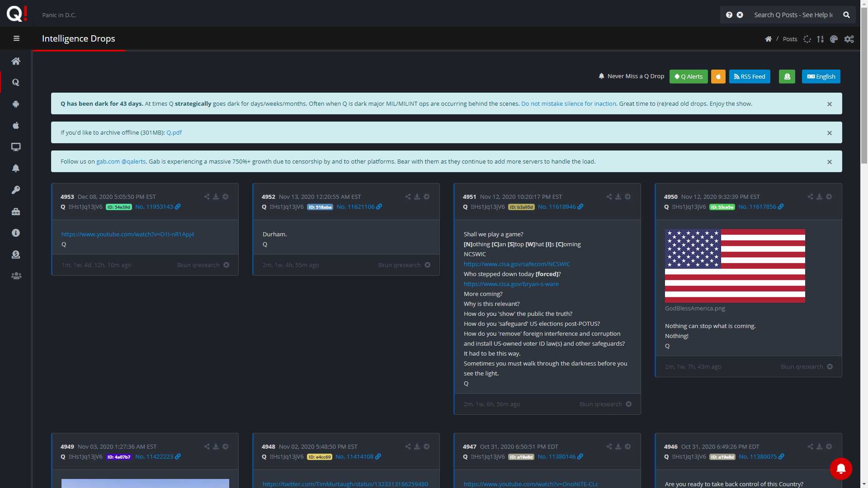The height and width of the screenshot is (488, 868).
Task: Open post 4948 via arrow icon
Action: click(x=426, y=446)
